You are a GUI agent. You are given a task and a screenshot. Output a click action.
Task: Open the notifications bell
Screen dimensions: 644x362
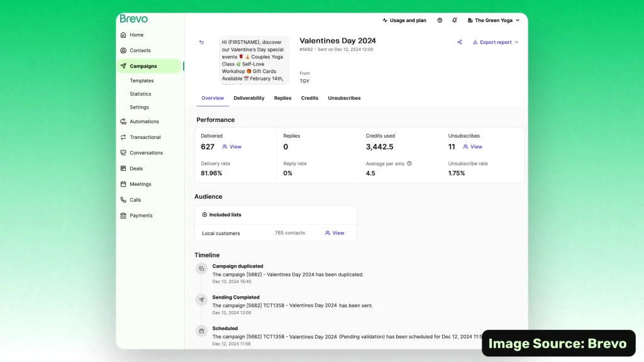(x=455, y=20)
